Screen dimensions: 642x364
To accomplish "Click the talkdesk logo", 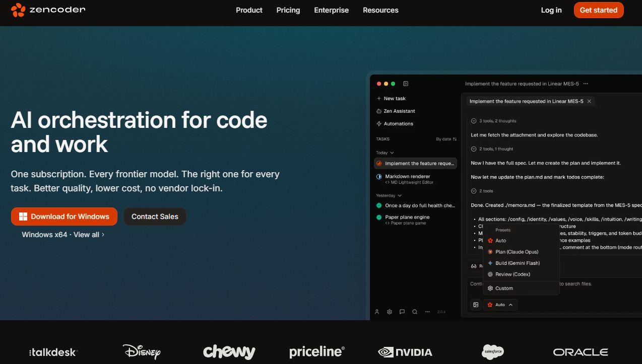I will click(53, 352).
